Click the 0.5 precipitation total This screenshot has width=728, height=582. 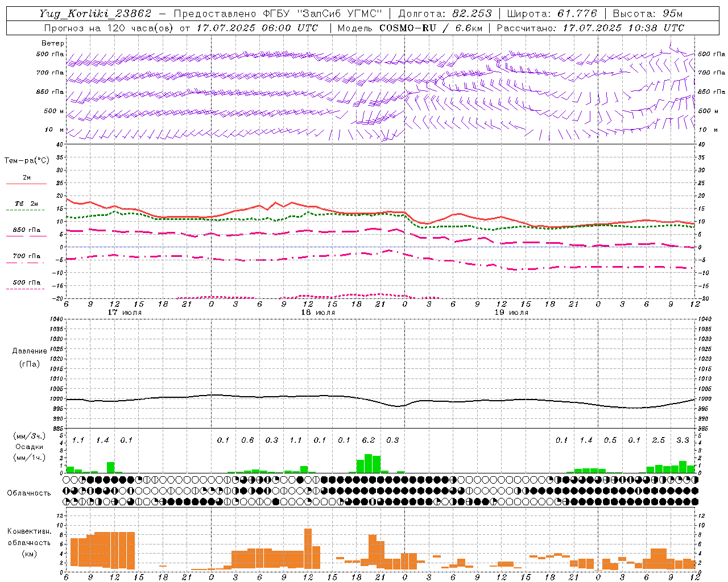pyautogui.click(x=610, y=440)
